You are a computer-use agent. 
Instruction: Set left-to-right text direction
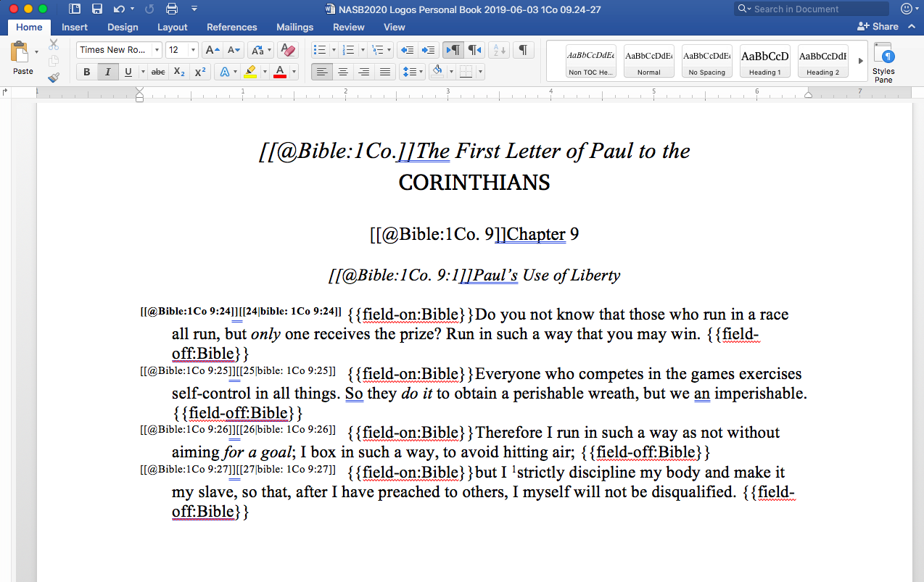(x=453, y=50)
